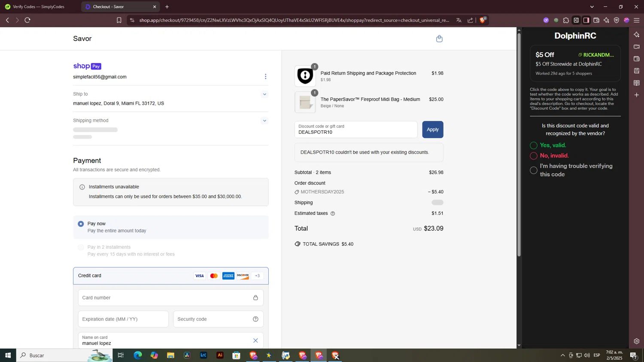Open Microsoft Edge from the taskbar
The width and height of the screenshot is (644, 362).
(138, 356)
